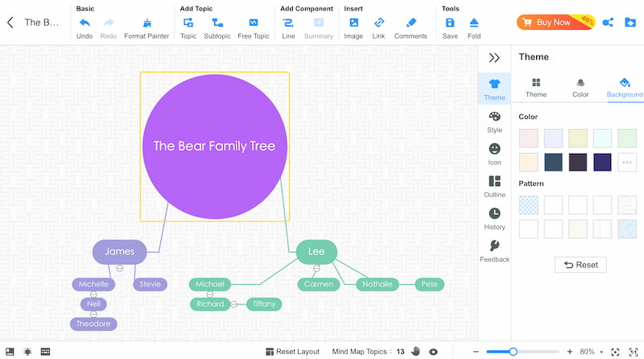Select the slate blue background color
This screenshot has width=644, height=359.
[x=553, y=163]
